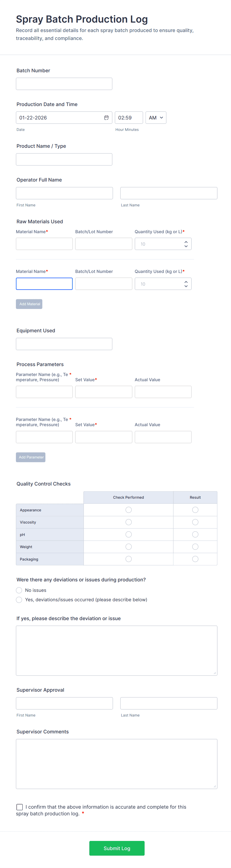Click the Equipment Used text box
Screen dimensions: 231x868
coord(64,344)
